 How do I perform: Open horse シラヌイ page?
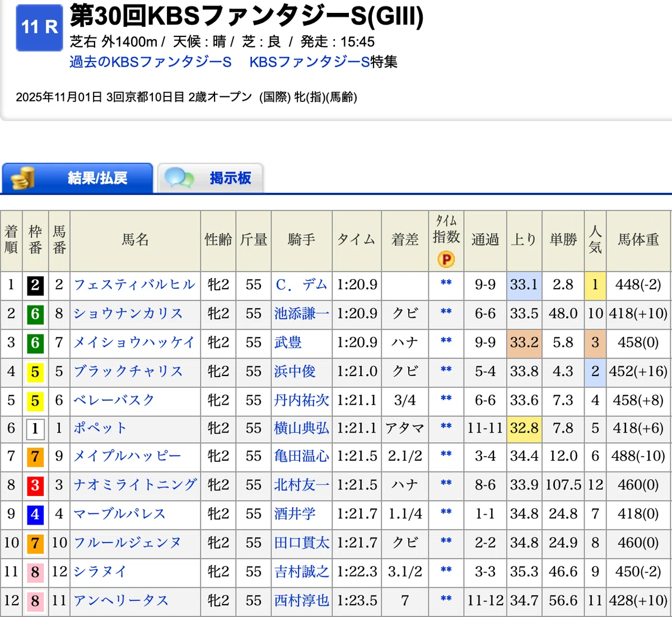100,572
